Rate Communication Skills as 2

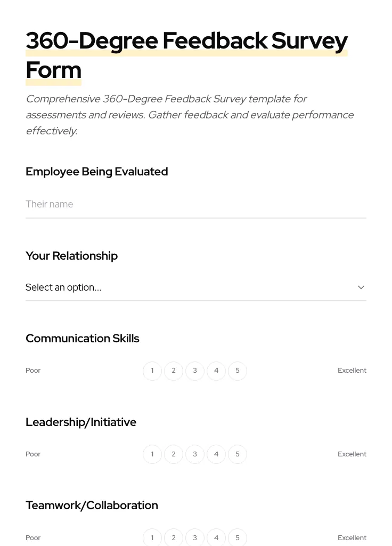[x=174, y=371]
